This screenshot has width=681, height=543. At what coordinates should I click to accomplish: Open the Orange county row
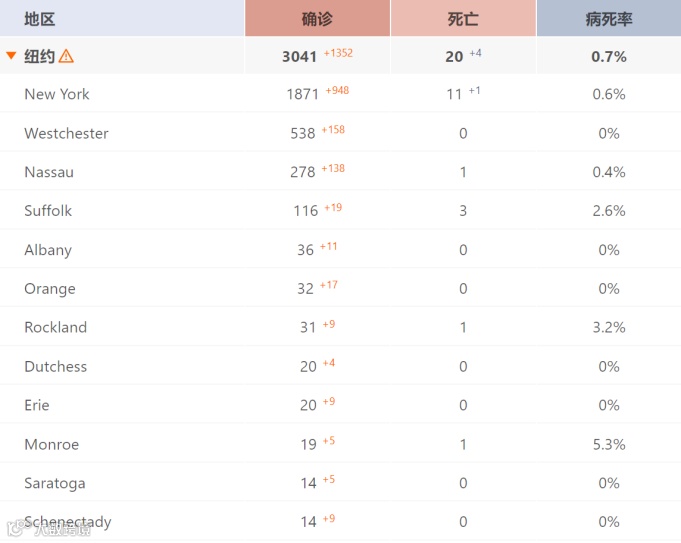coord(340,288)
